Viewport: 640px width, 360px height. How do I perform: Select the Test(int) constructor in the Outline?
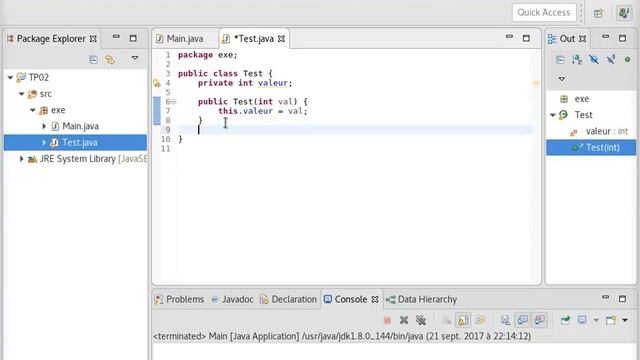pyautogui.click(x=591, y=148)
